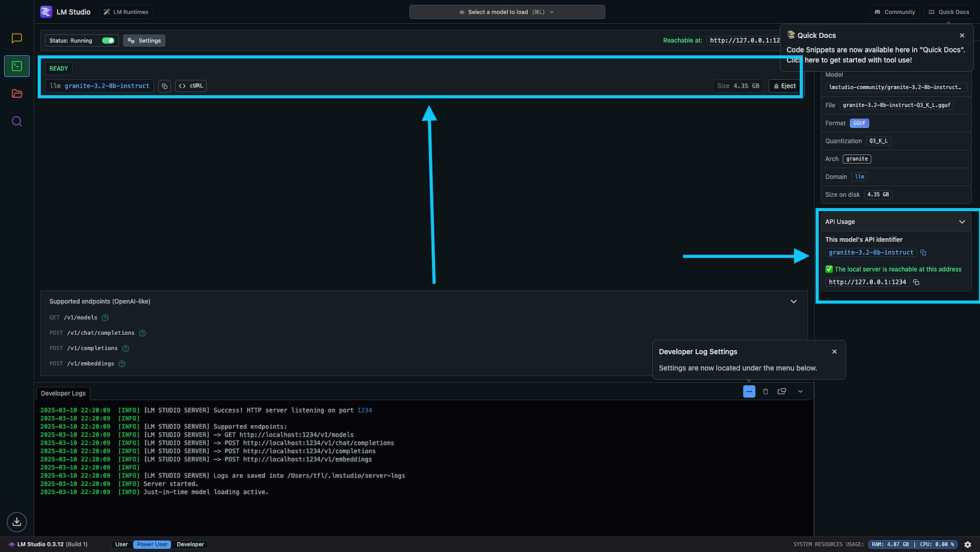The height and width of the screenshot is (552, 980).
Task: Select the Developer Logs tab
Action: (x=63, y=394)
